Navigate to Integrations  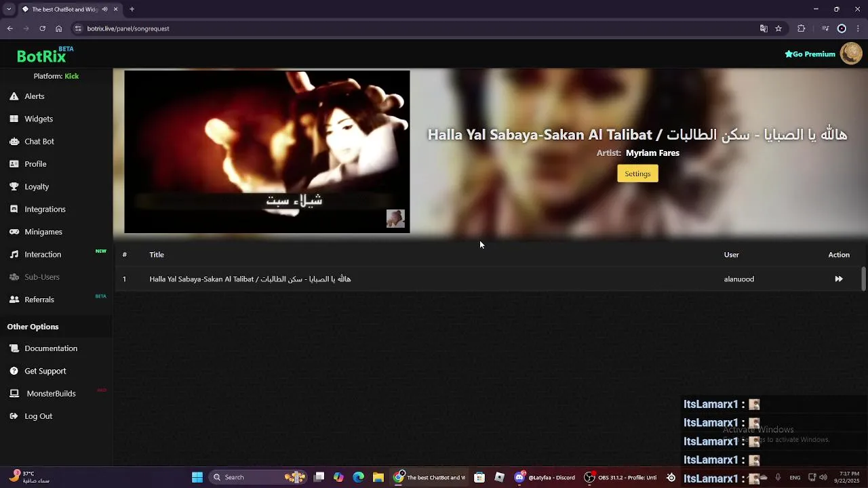(45, 209)
